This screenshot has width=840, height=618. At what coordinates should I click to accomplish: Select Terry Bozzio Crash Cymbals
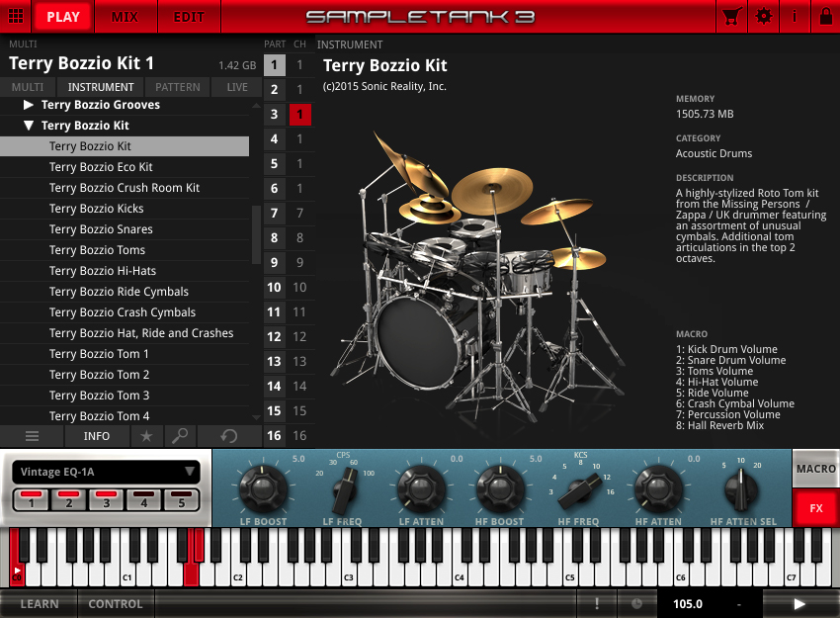(125, 312)
